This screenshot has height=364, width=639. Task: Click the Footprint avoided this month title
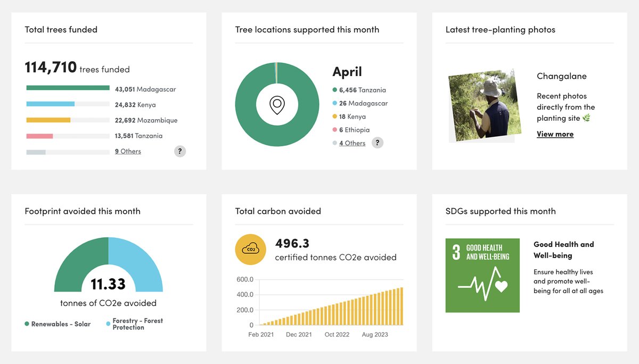[x=83, y=211]
